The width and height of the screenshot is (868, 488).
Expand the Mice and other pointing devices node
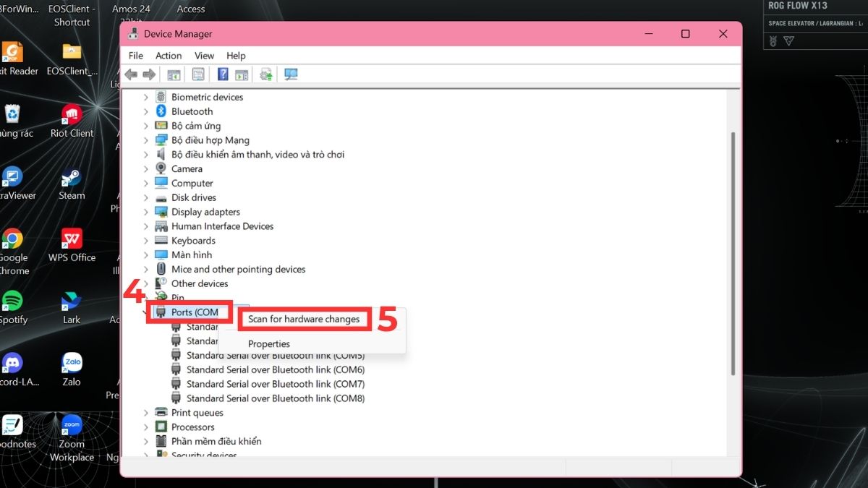pyautogui.click(x=146, y=269)
